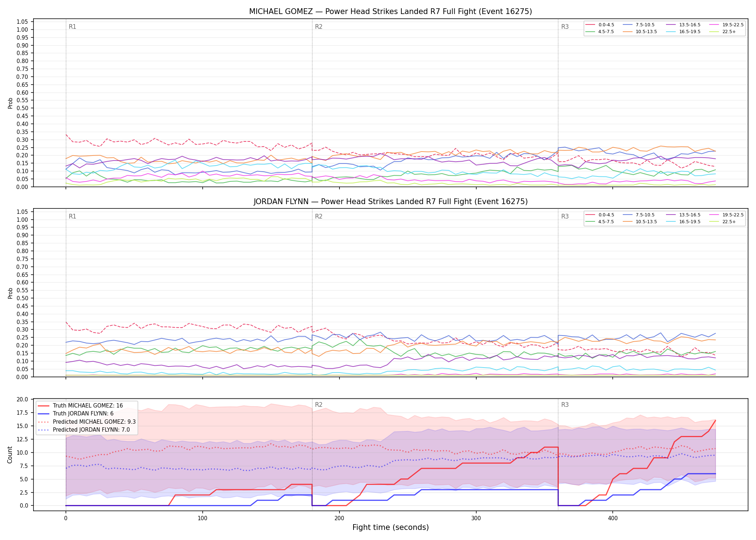Viewport: 756px width, 540px height.
Task: Click the 'Count' y-axis label
Action: pyautogui.click(x=10, y=455)
